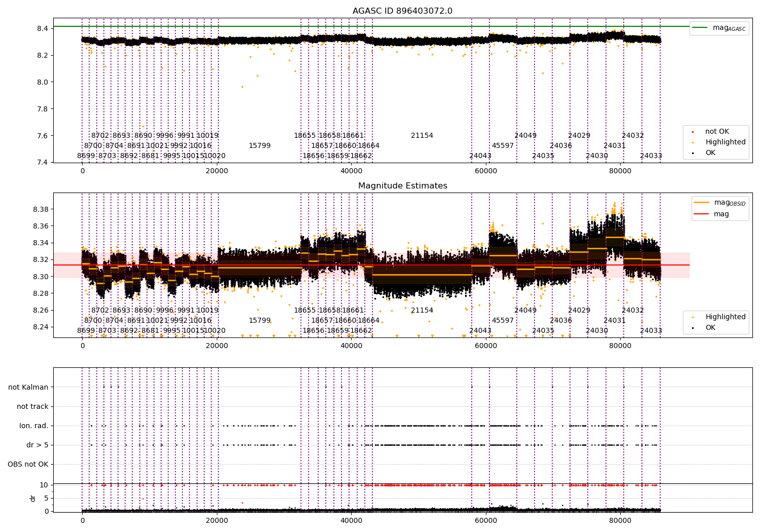760x532 pixels.
Task: Click obsid label 8699 in the top plot
Action: point(86,156)
